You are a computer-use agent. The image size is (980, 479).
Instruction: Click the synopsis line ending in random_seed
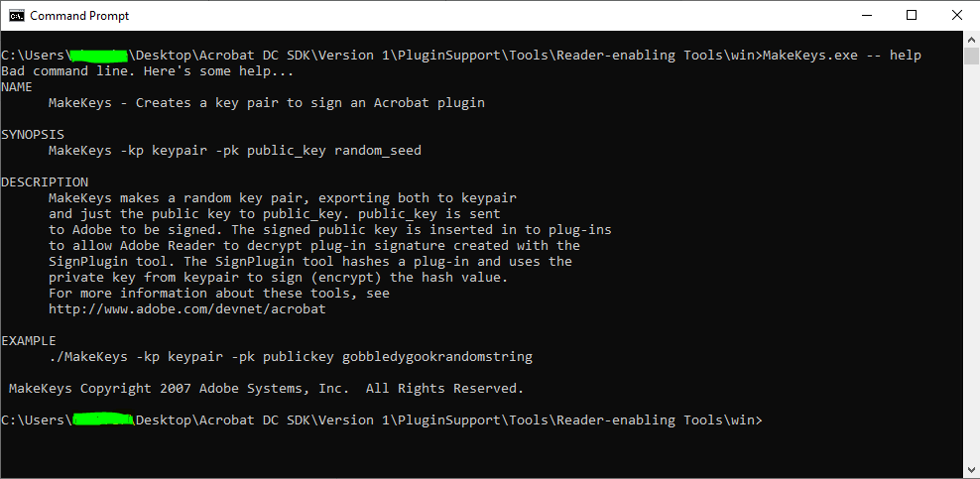point(234,151)
